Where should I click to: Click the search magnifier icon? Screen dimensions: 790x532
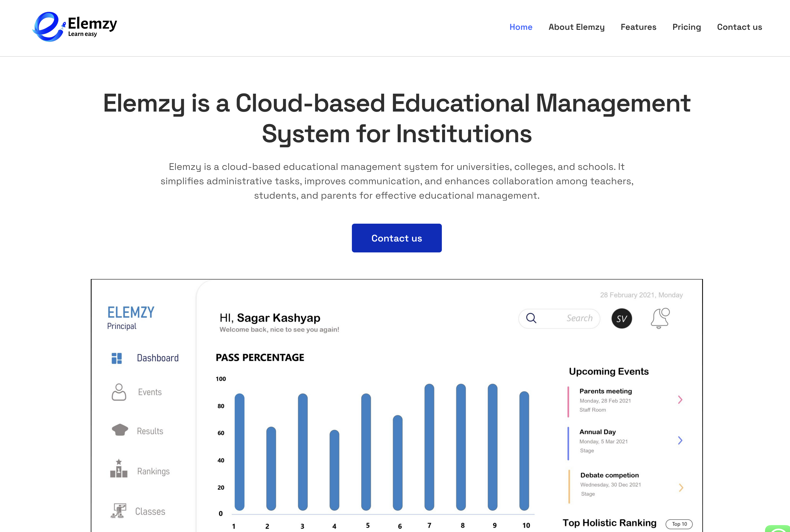point(532,318)
